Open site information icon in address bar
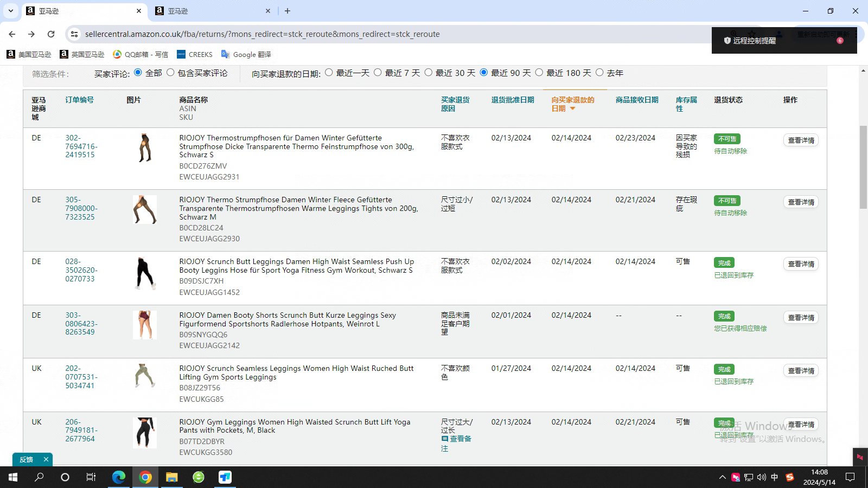Screen dimensions: 868x488 tap(74, 34)
